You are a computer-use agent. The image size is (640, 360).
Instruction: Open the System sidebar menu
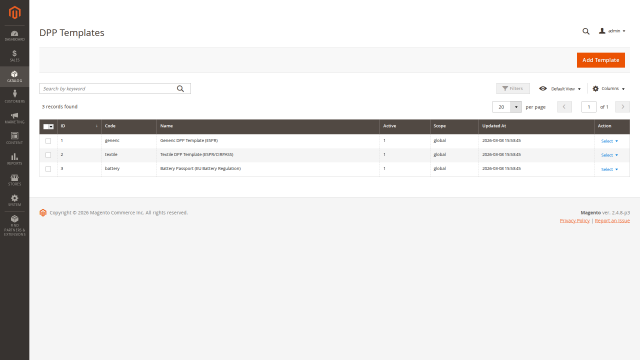click(14, 200)
